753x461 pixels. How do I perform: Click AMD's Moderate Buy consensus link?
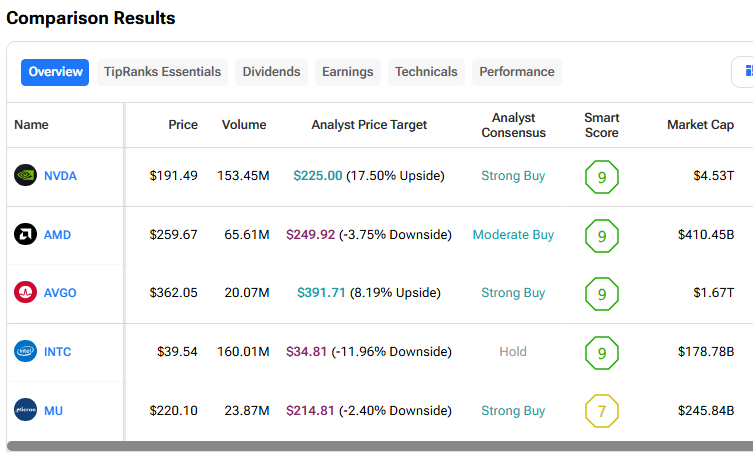[513, 235]
